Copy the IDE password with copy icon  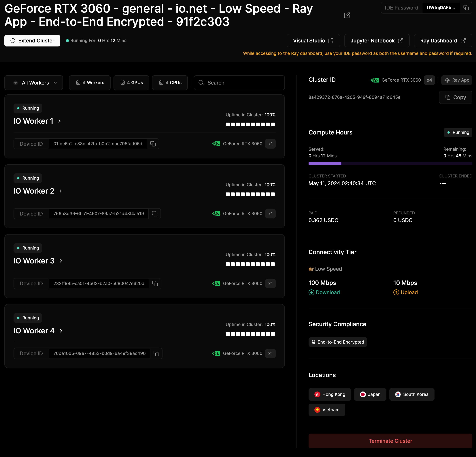pos(466,8)
